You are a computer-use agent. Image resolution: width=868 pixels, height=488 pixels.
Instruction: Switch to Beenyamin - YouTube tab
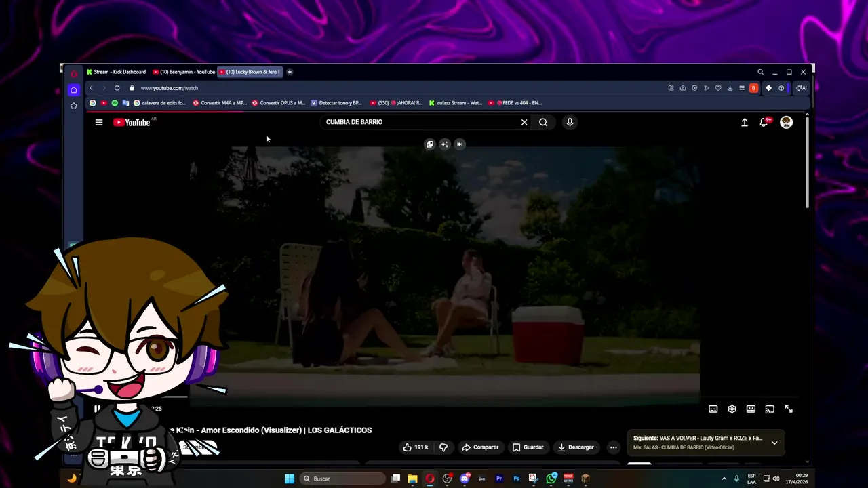point(184,72)
